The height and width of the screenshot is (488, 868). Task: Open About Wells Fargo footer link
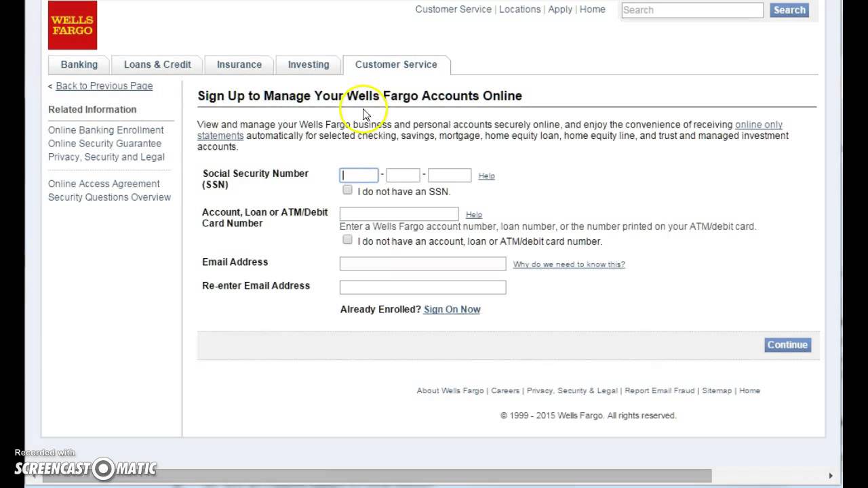click(x=450, y=390)
